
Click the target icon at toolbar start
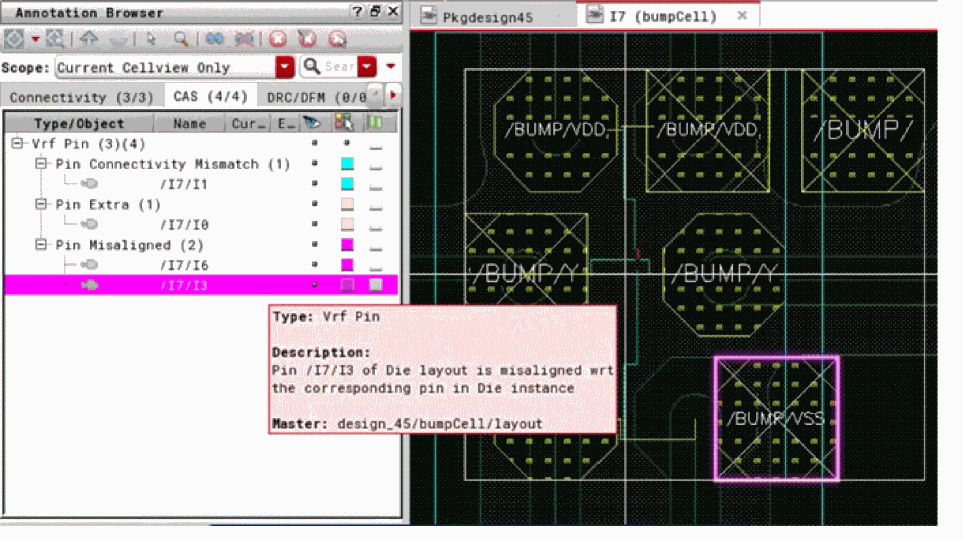coord(14,39)
